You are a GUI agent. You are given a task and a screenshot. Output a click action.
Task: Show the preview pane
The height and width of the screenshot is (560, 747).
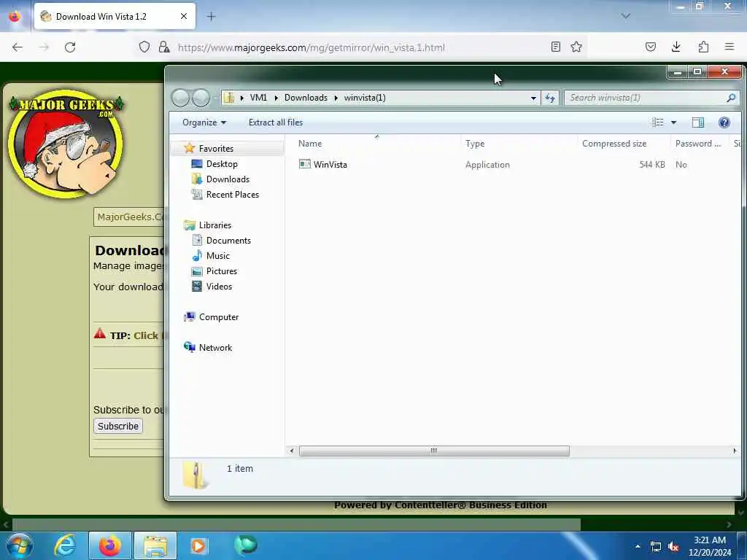(x=698, y=122)
